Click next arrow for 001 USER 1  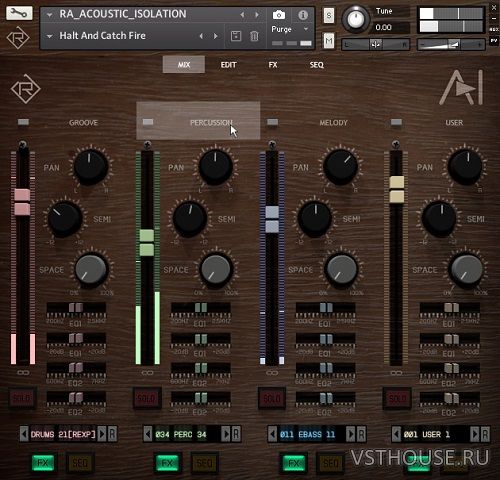(475, 434)
